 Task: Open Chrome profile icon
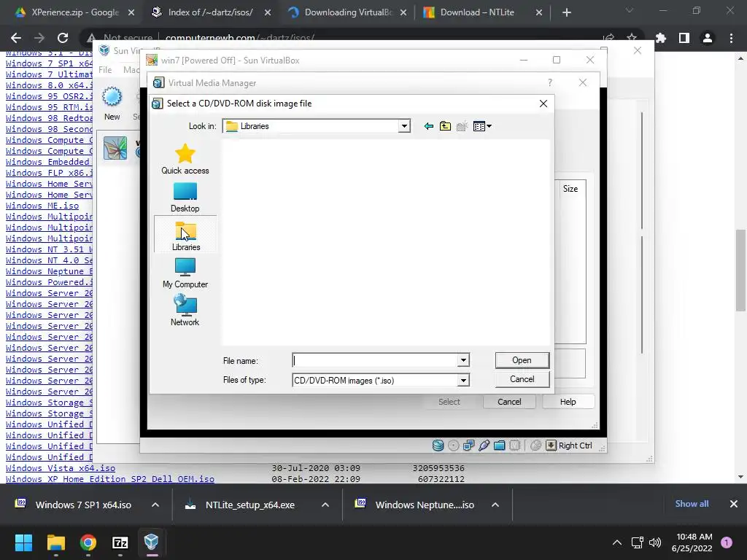(708, 38)
